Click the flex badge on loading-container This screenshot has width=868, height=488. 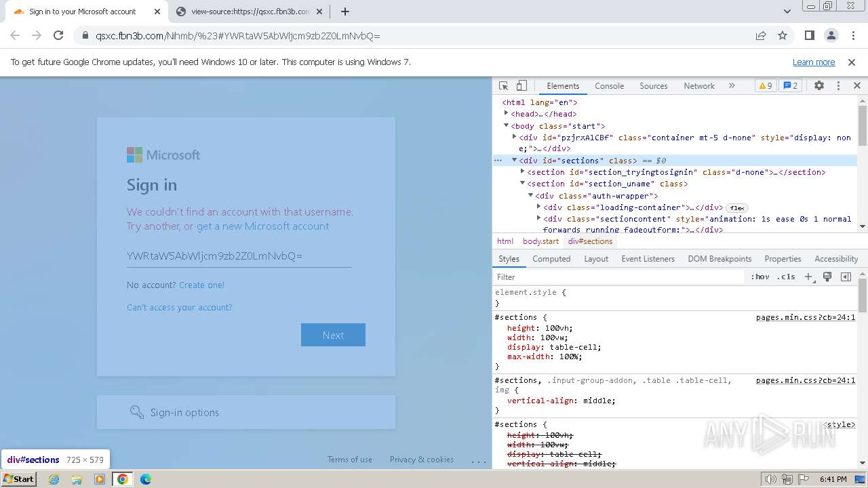point(737,208)
